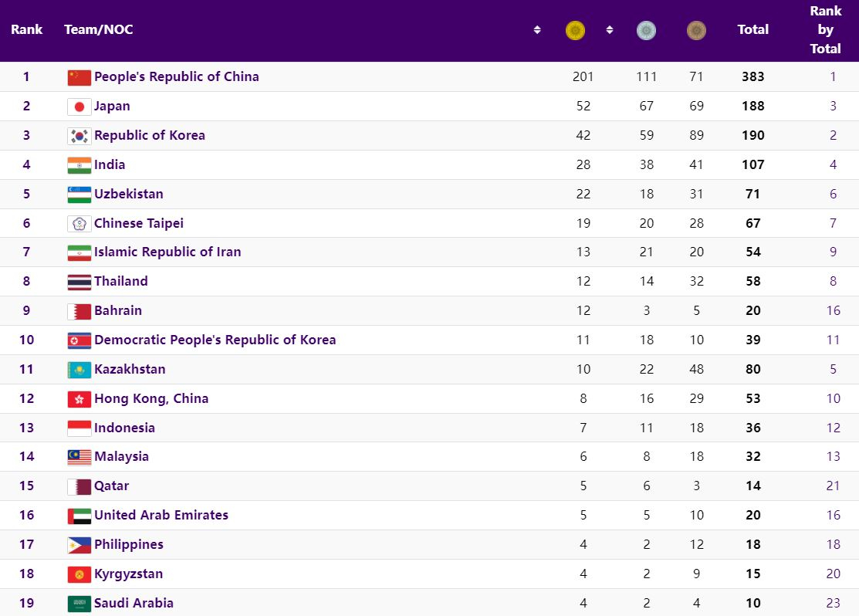Sort using arrows between gold and silver
Screen dimensions: 859x616
[x=610, y=30]
